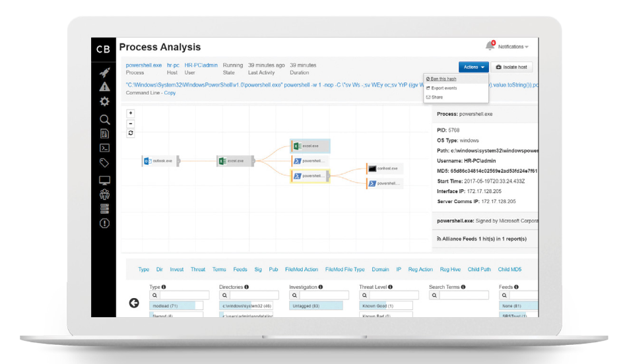Viewport: 623px width, 364px height.
Task: Select the outlook.exe process node
Action: [x=159, y=160]
